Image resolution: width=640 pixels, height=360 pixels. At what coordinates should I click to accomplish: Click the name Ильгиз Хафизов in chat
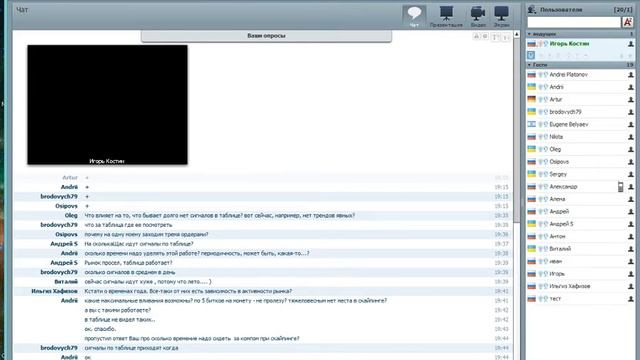(x=54, y=291)
